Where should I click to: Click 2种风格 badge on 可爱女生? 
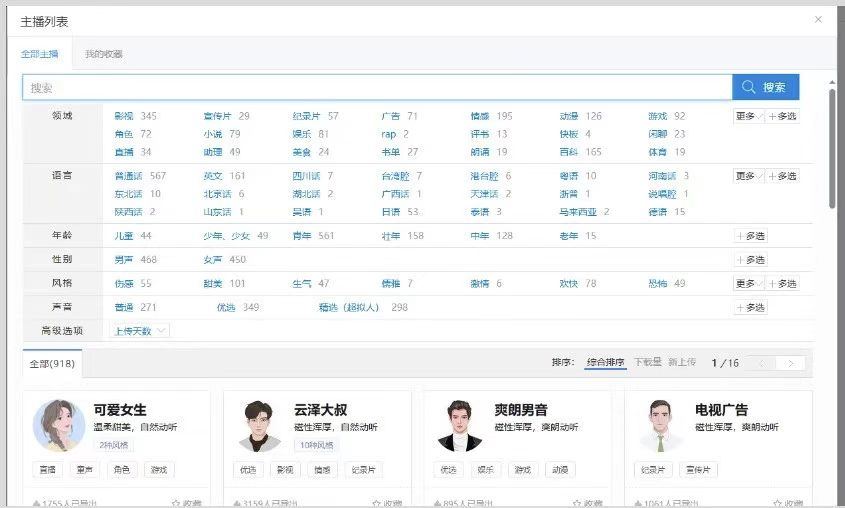[114, 445]
